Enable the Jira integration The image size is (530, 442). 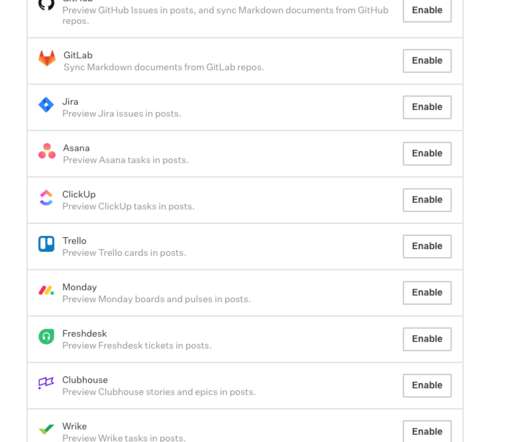click(x=427, y=107)
